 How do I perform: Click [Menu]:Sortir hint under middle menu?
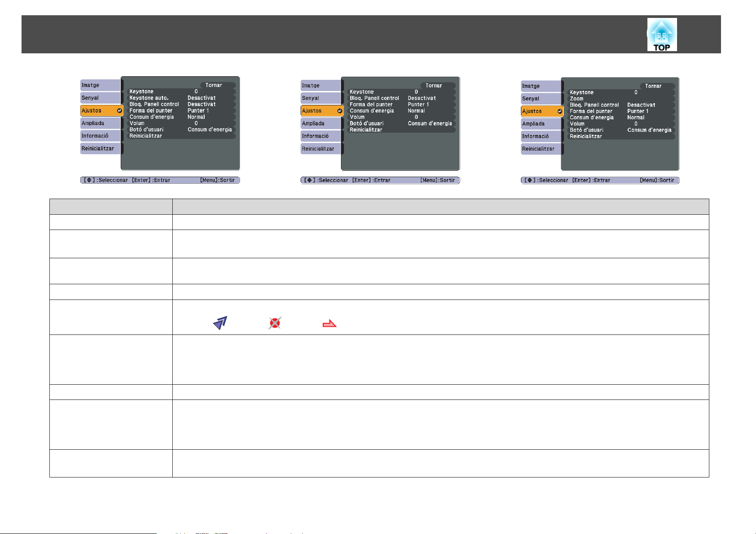pyautogui.click(x=437, y=180)
